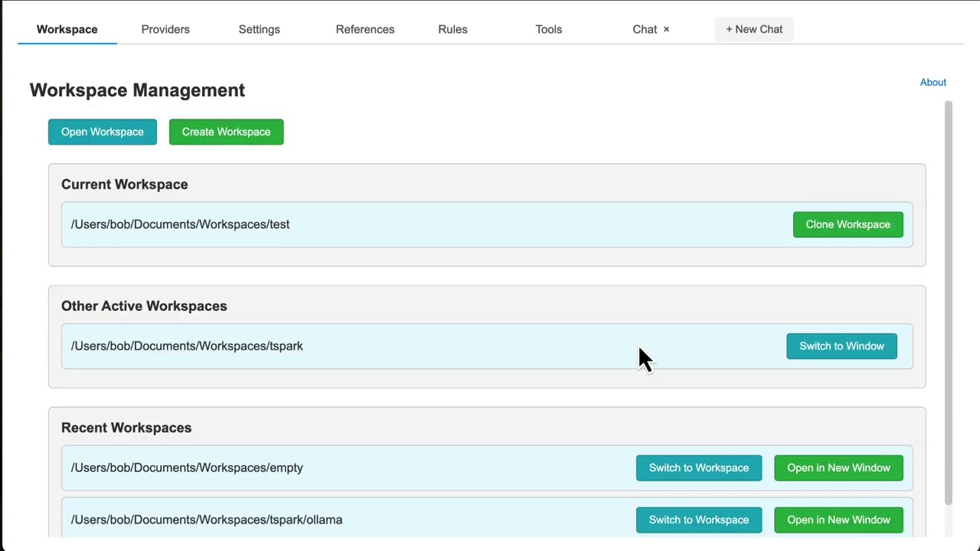Select the Chat tab

coord(645,29)
